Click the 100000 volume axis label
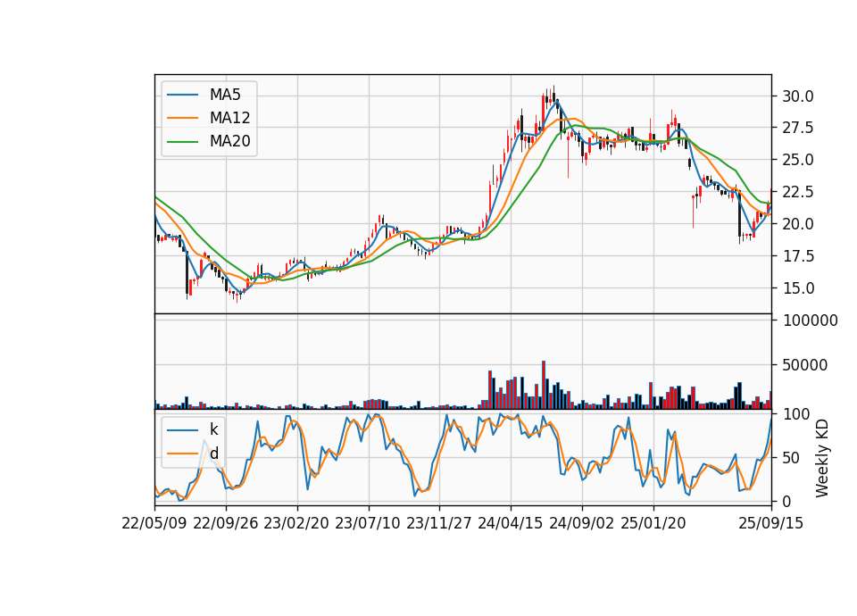Viewport: 857px width, 616px height. point(810,320)
